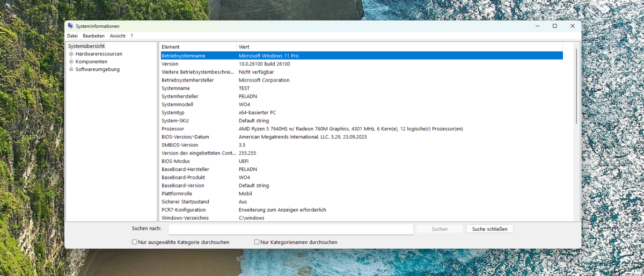Select the Systemname row
This screenshot has height=276, width=644.
[361, 88]
